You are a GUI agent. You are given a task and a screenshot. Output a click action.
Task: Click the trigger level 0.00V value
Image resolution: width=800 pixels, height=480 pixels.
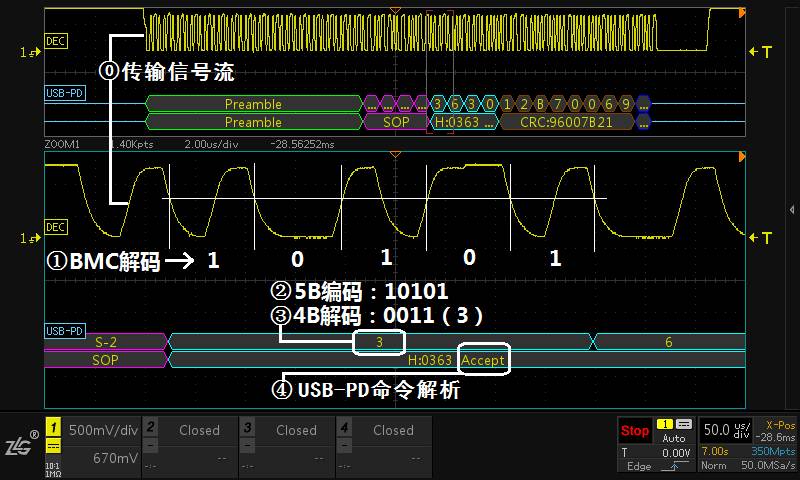tap(676, 452)
